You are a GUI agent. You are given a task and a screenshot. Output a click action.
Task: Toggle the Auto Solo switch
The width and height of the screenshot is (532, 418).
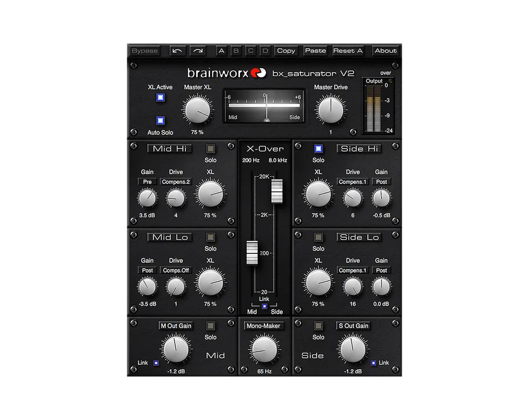point(161,120)
